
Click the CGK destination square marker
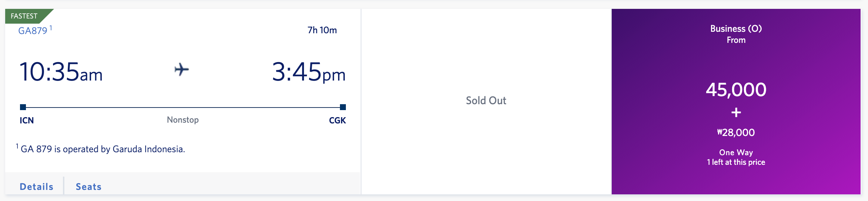coord(343,107)
